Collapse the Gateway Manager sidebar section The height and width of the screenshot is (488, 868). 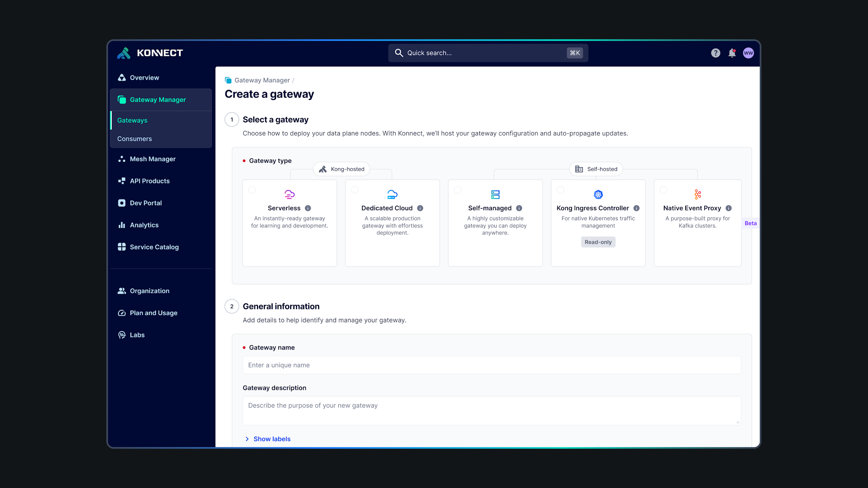pos(158,100)
